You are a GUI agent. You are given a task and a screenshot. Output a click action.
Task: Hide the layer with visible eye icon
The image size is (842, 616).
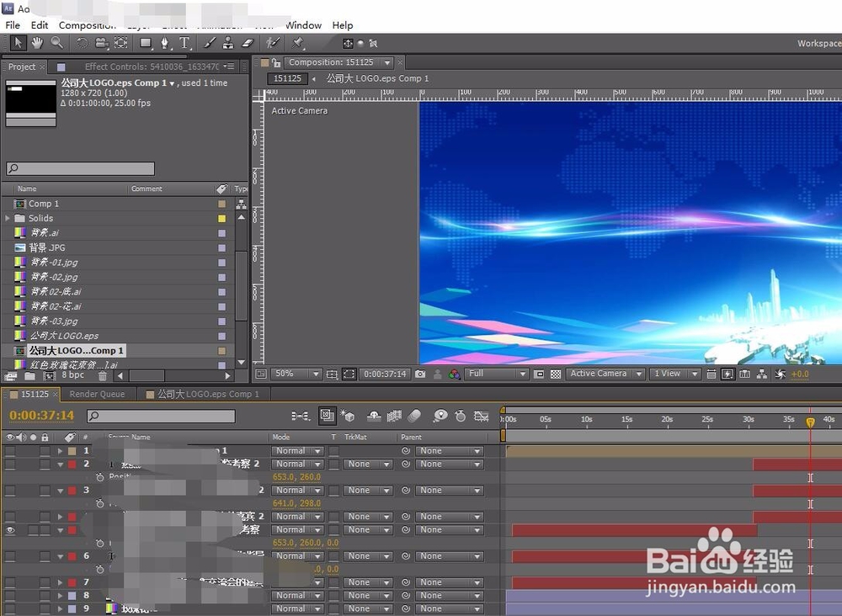point(10,530)
